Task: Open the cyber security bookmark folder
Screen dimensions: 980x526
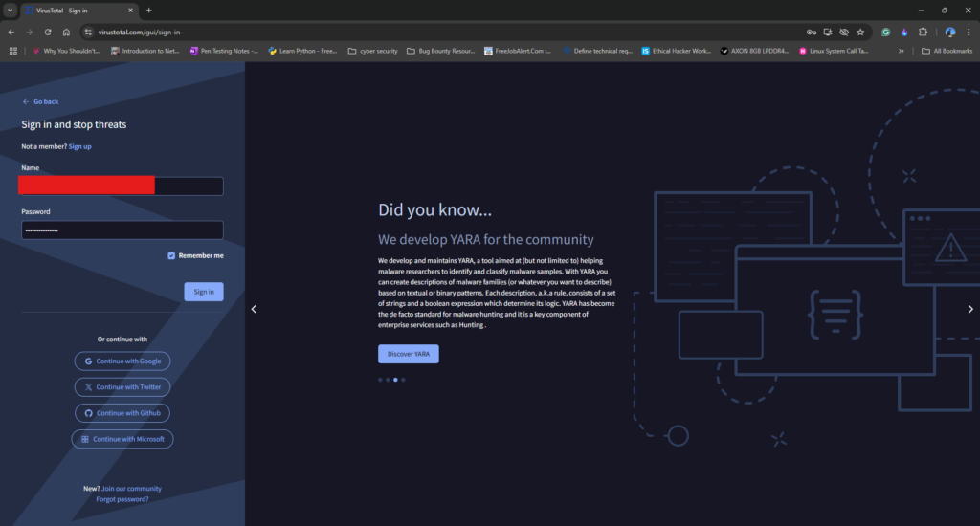Action: click(372, 51)
